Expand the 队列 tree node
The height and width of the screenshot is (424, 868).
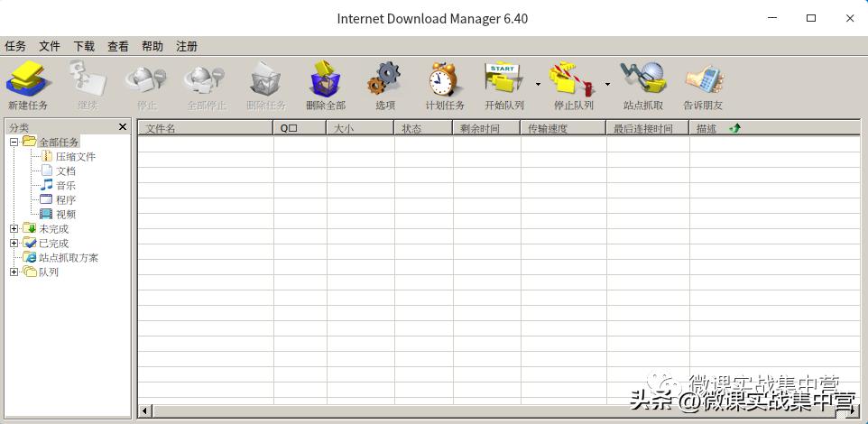[x=14, y=272]
